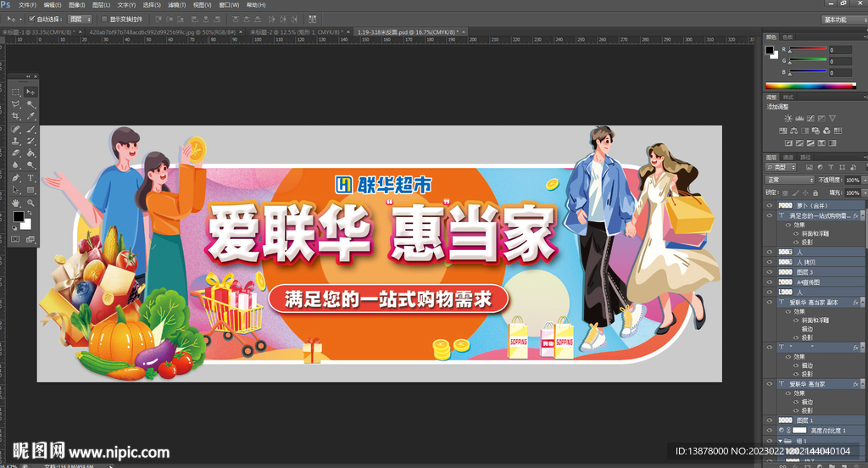868x468 pixels.
Task: Hide the 图层 1 layer
Action: pos(769,421)
